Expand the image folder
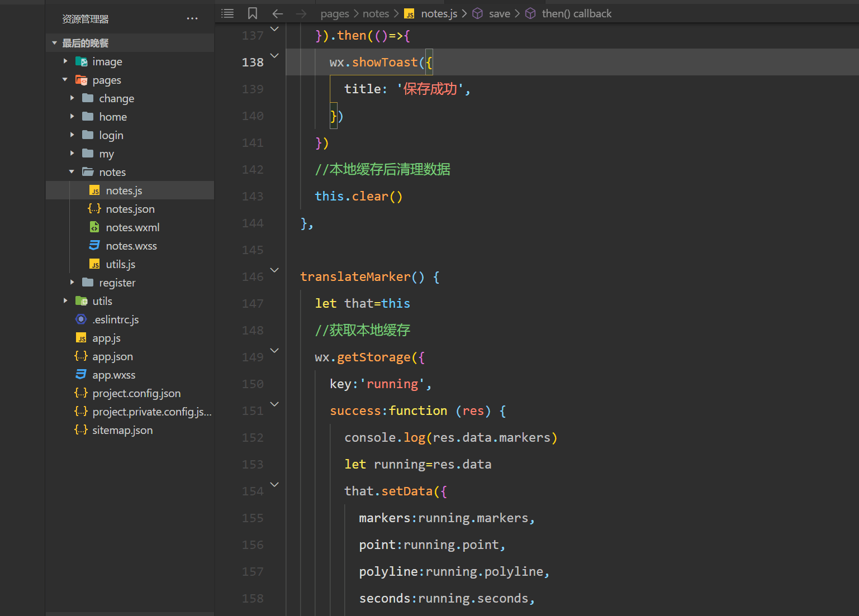The height and width of the screenshot is (616, 859). [x=107, y=61]
